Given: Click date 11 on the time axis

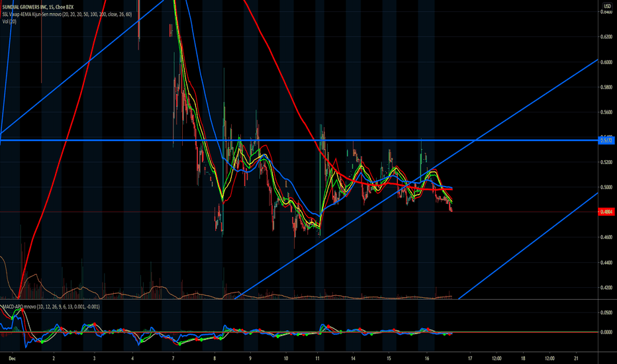Looking at the screenshot, I should 318,359.
